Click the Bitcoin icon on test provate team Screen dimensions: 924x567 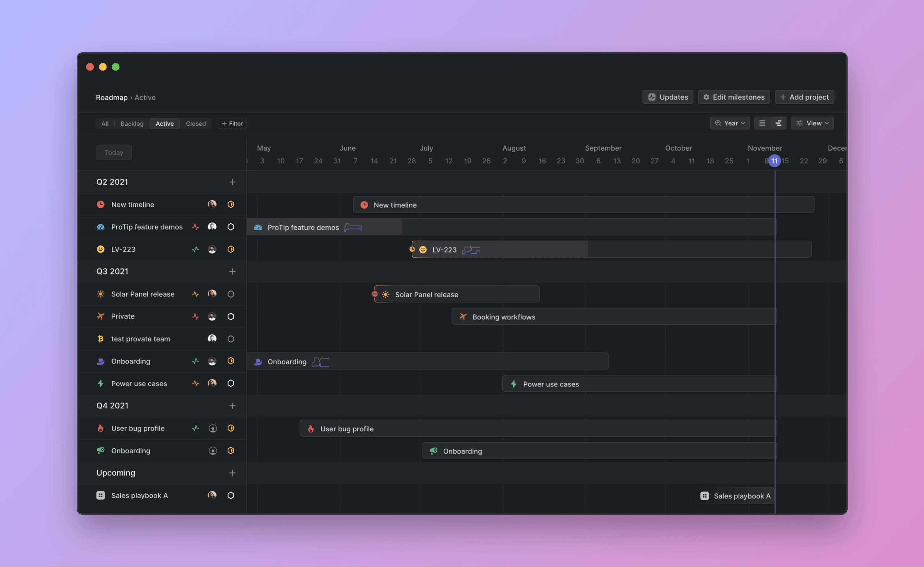101,338
